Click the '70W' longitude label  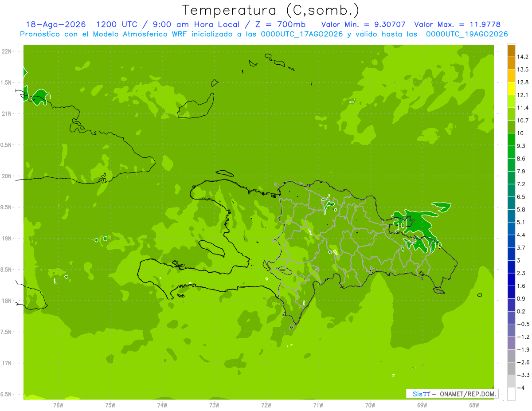[370, 404]
